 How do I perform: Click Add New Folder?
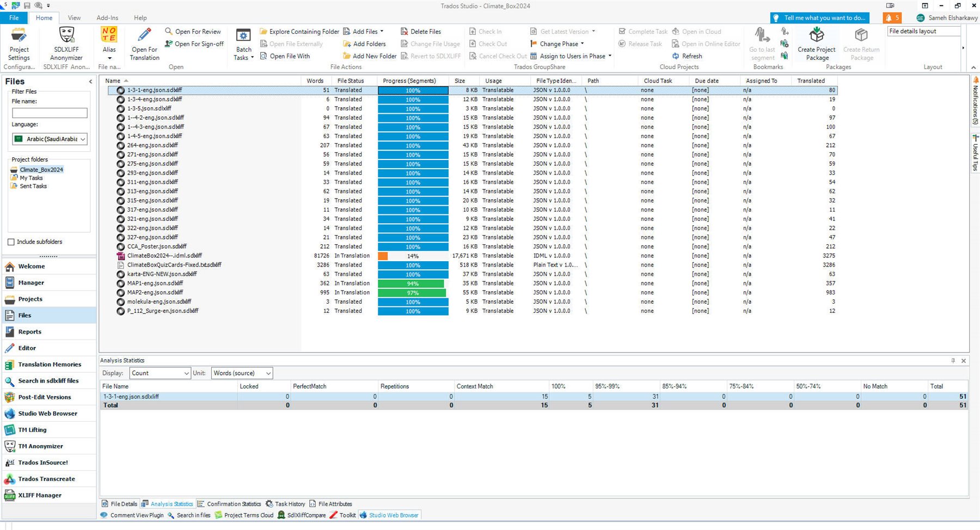pos(370,56)
